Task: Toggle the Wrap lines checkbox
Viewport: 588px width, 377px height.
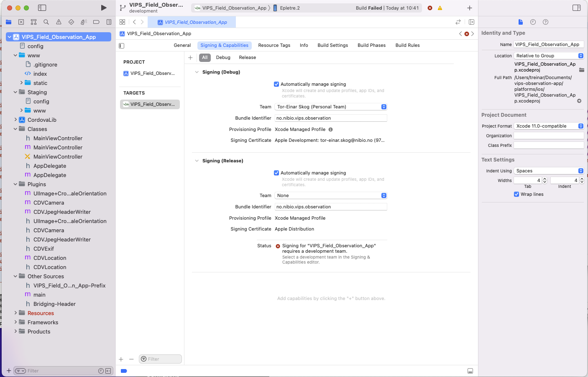Action: 516,194
